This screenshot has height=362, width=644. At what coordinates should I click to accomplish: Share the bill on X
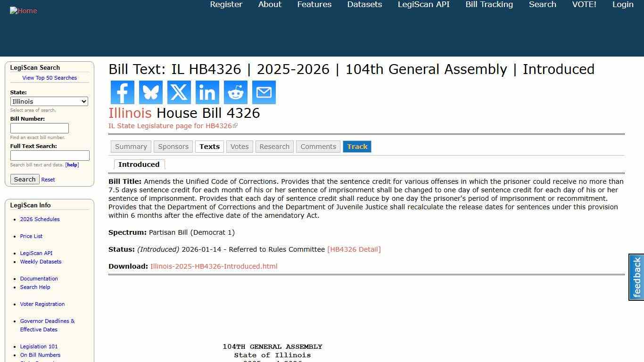[179, 92]
